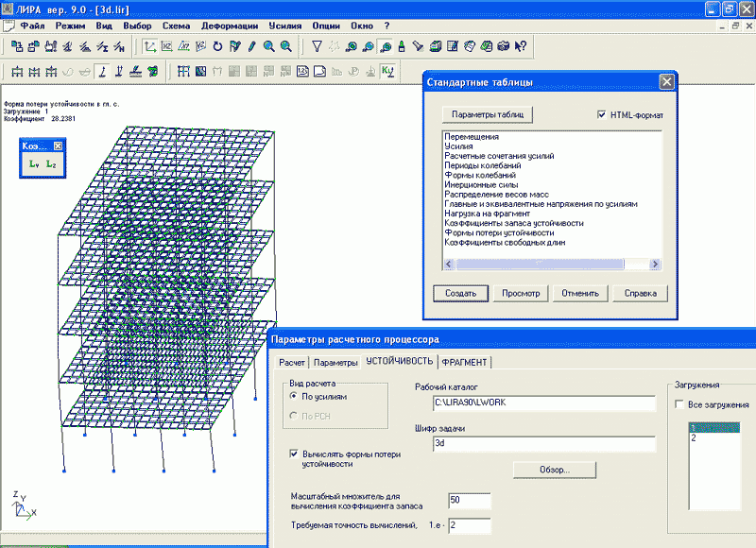Select the По усилиям radio button
The image size is (756, 548).
click(x=294, y=397)
